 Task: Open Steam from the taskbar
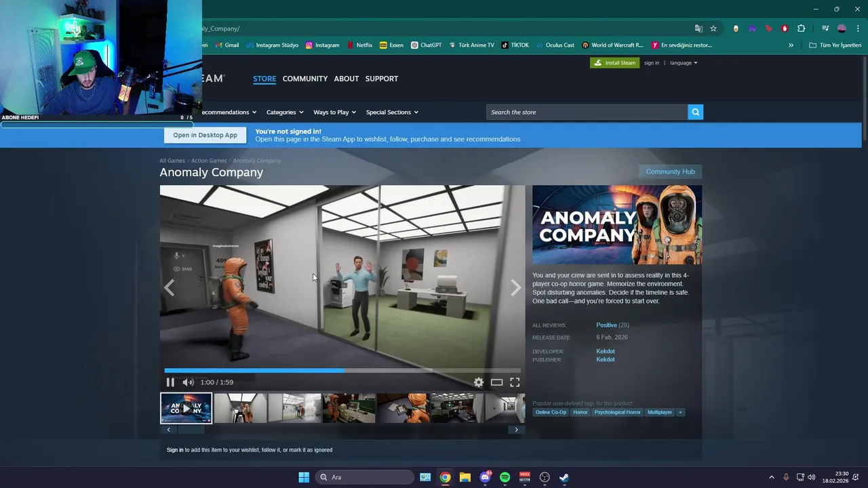[564, 477]
